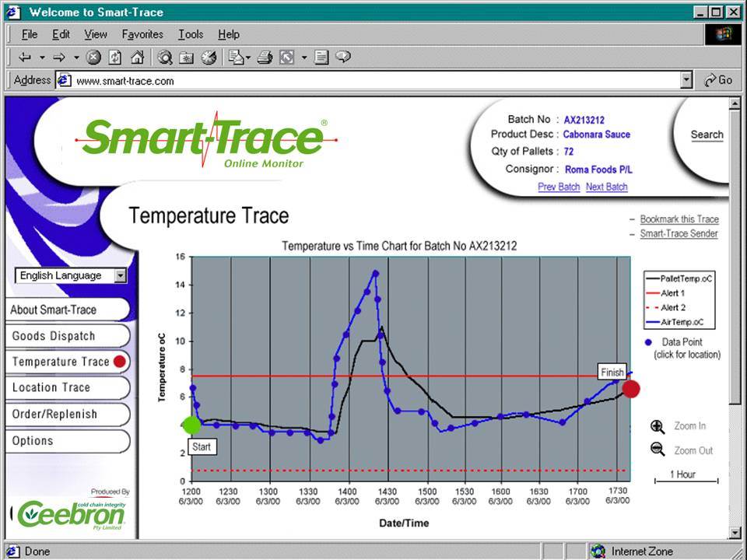Click the Cabonara Sauce product description

pos(597,135)
